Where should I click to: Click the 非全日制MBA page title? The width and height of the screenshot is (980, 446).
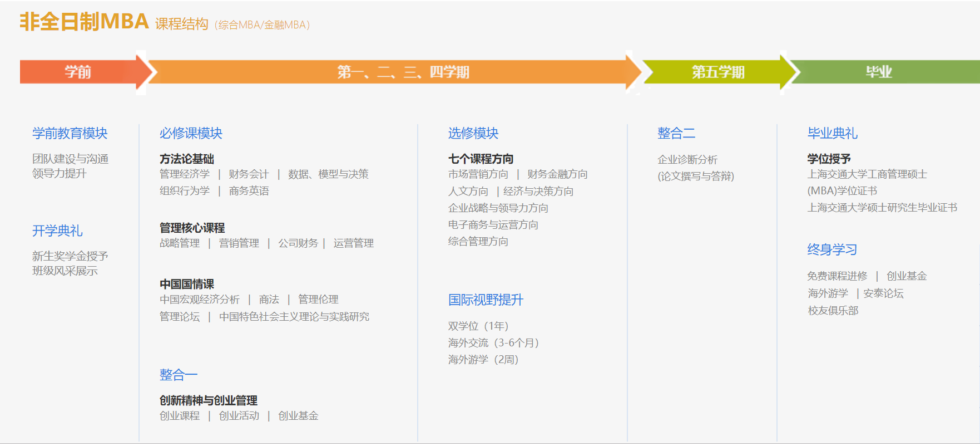pyautogui.click(x=85, y=22)
